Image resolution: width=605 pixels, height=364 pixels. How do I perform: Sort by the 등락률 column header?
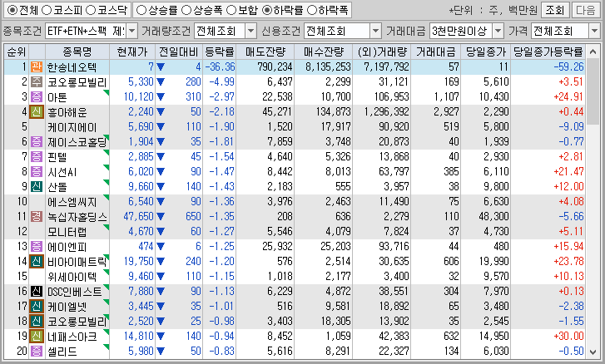pyautogui.click(x=219, y=52)
